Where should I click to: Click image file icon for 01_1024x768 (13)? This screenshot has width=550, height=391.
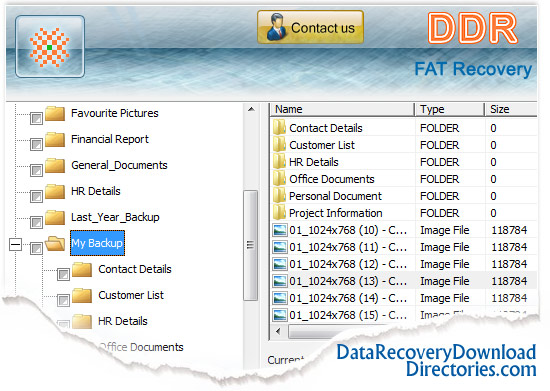pos(280,281)
